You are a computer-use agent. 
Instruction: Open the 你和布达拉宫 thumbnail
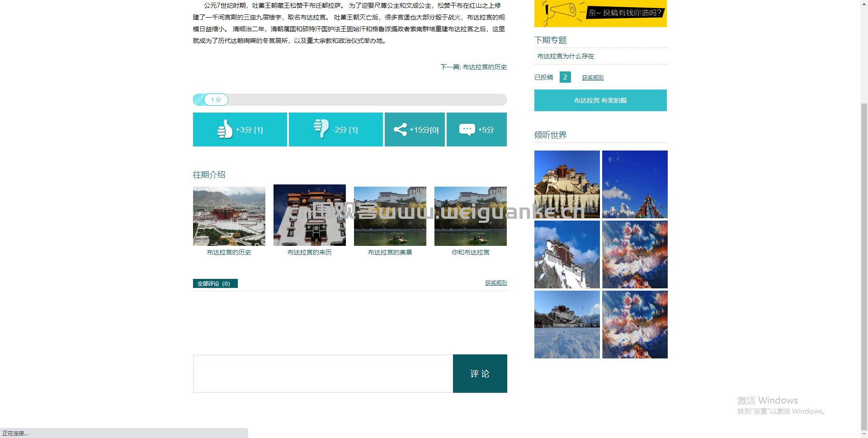click(470, 216)
